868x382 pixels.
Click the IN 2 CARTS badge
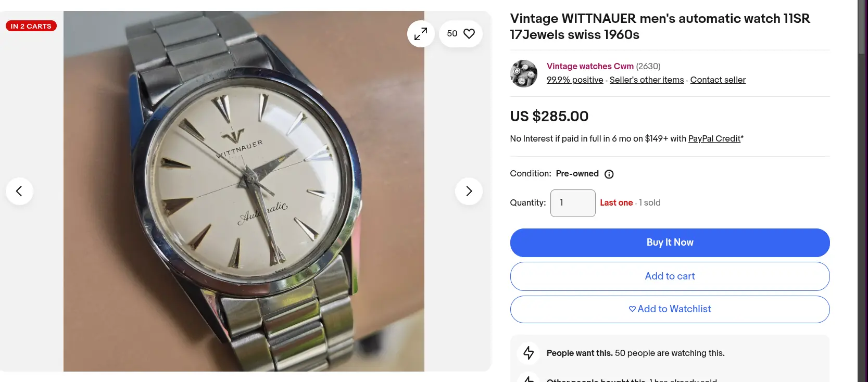pos(31,26)
